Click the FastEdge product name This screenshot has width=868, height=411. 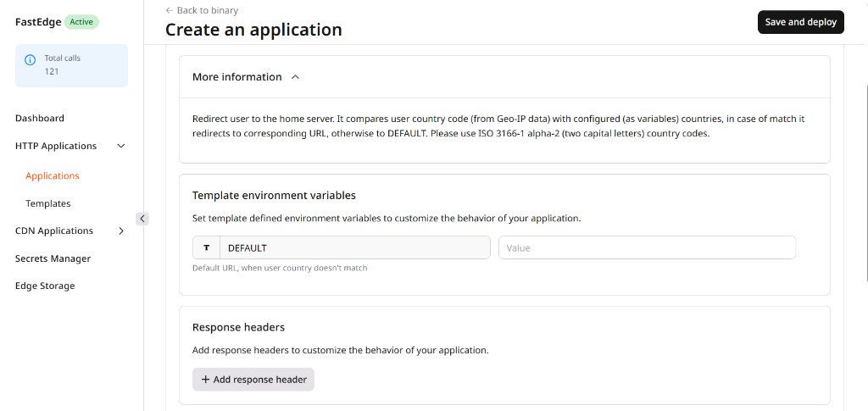coord(37,22)
